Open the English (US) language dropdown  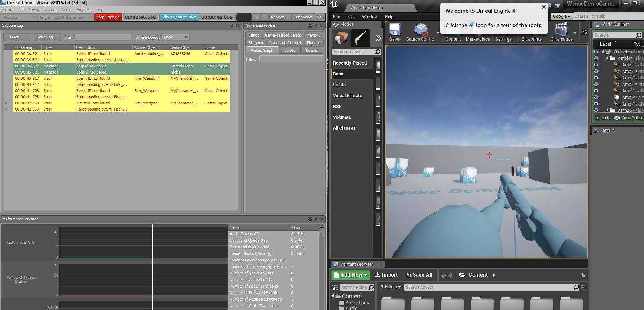click(65, 17)
